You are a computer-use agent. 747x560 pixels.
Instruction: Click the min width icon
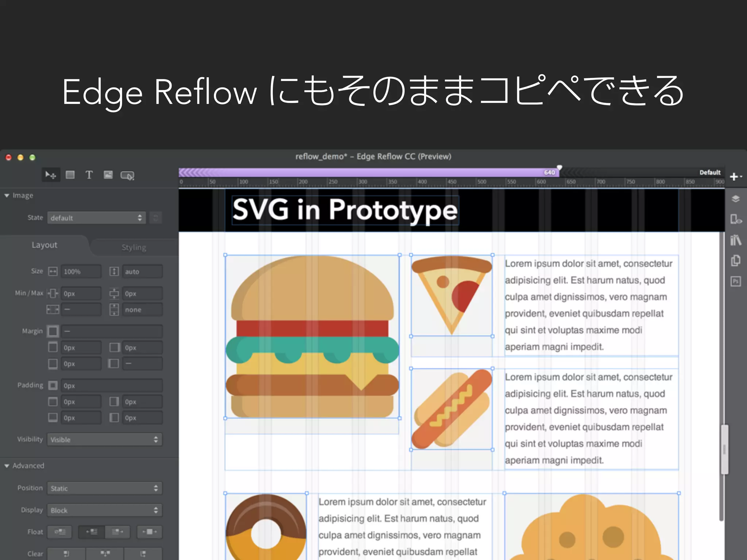[x=53, y=293]
